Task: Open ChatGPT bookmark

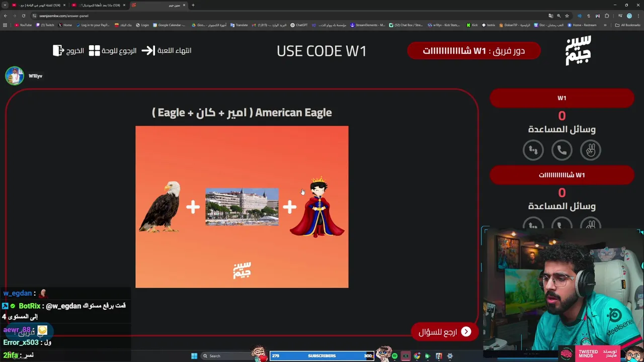Action: coord(299,25)
